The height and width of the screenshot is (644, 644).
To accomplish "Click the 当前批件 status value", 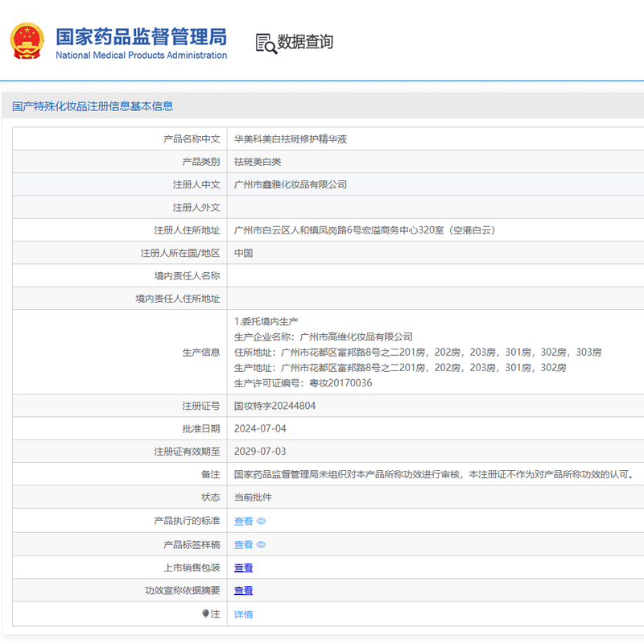I will [x=253, y=497].
